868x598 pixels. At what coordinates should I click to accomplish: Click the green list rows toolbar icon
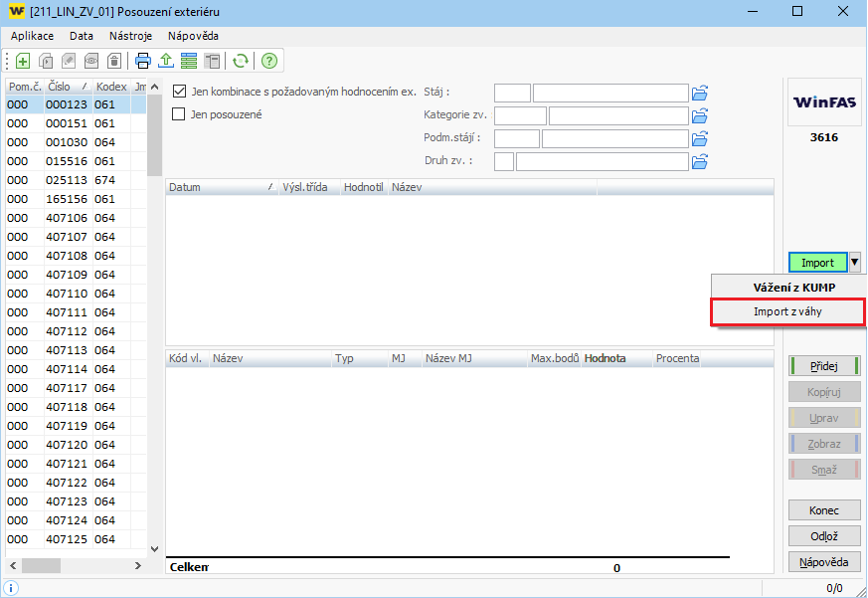189,61
